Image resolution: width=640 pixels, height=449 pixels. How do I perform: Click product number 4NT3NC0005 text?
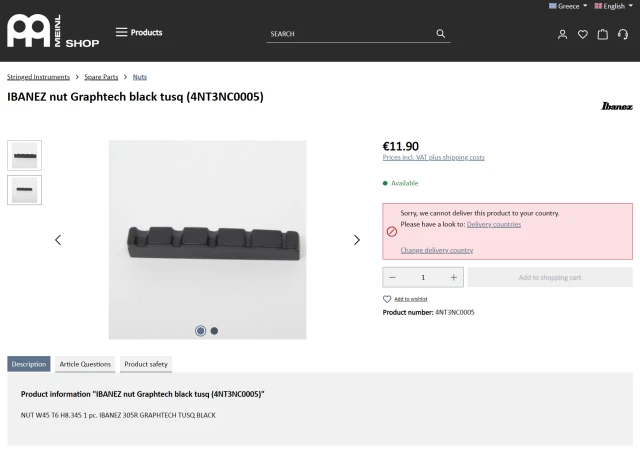click(x=455, y=312)
